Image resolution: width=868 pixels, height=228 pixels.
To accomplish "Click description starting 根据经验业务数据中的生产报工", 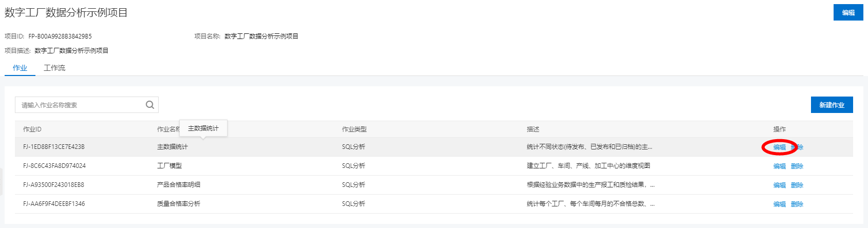I will point(591,185).
